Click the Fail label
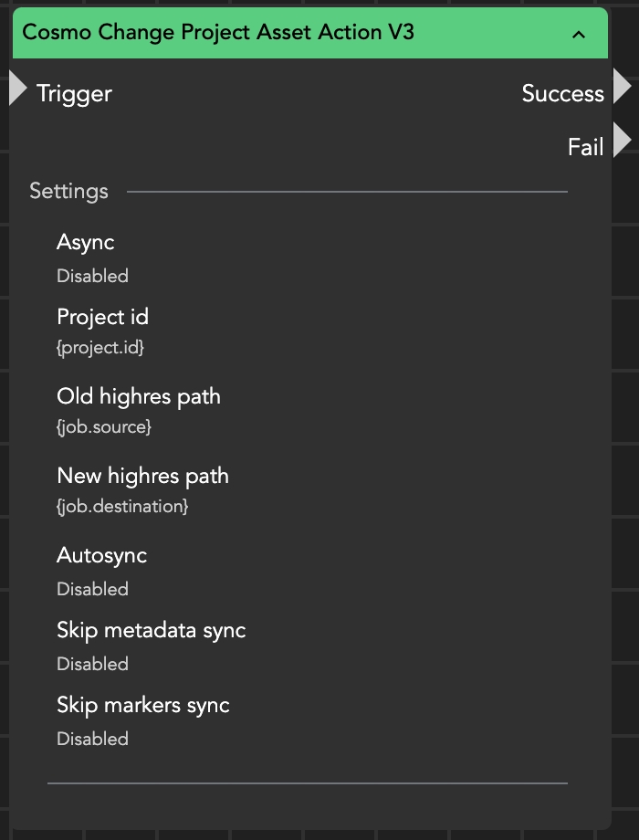Image resolution: width=639 pixels, height=840 pixels. click(x=585, y=147)
